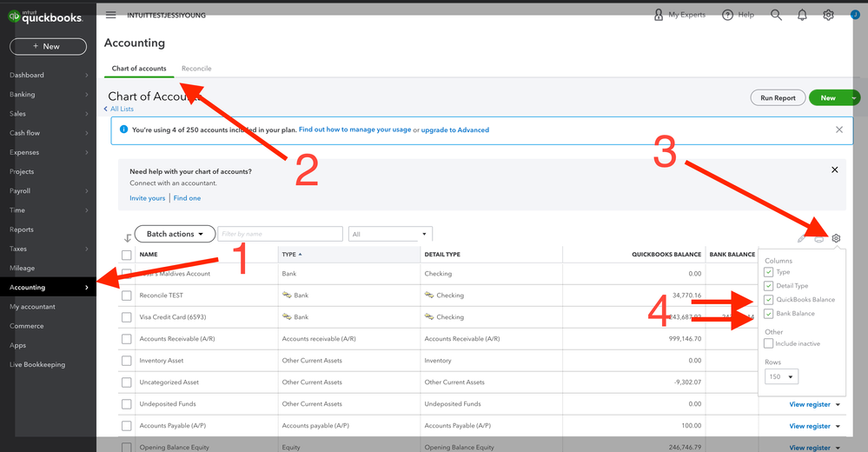Click the table settings gear icon

coord(836,238)
